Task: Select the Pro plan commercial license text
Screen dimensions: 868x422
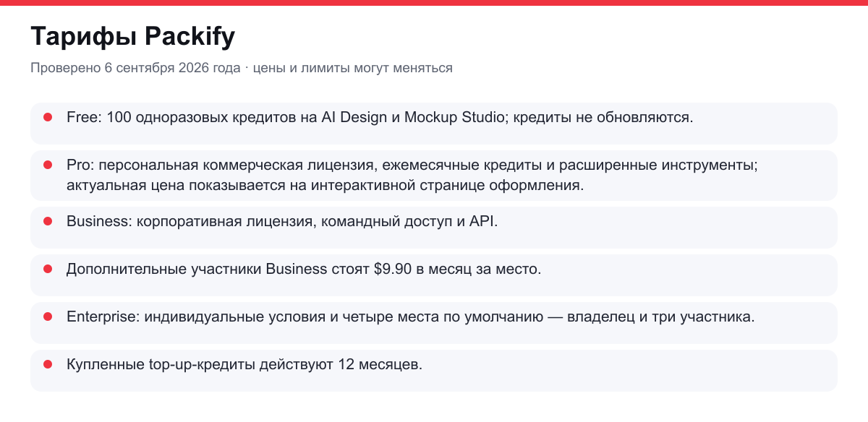Action: click(x=412, y=175)
